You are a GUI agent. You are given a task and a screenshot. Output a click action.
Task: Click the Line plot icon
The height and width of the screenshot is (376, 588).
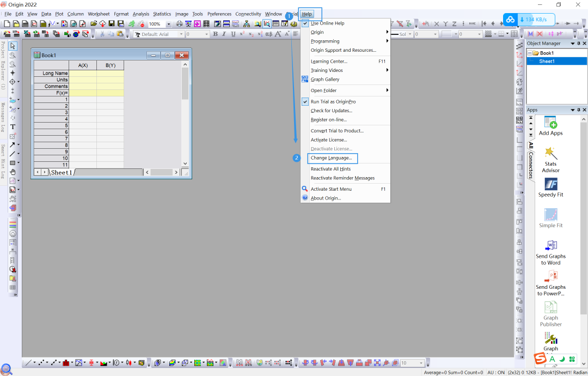pos(28,362)
